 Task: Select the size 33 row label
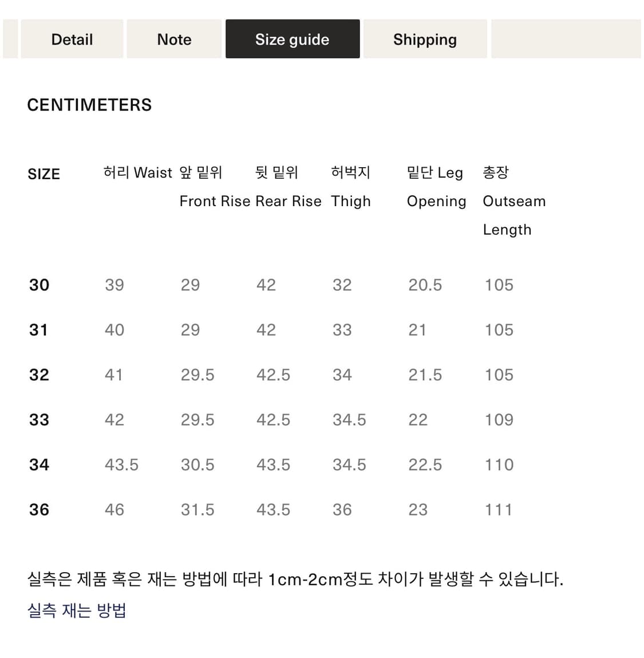click(39, 419)
